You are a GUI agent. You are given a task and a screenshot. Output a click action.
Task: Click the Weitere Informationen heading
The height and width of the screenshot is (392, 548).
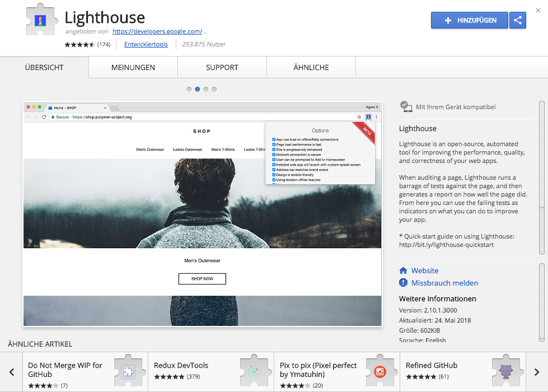(438, 298)
